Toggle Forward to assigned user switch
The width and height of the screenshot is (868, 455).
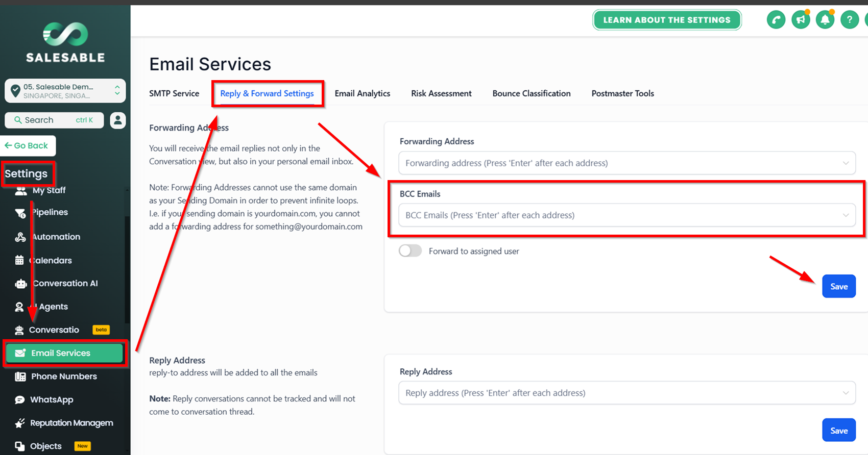pyautogui.click(x=410, y=251)
